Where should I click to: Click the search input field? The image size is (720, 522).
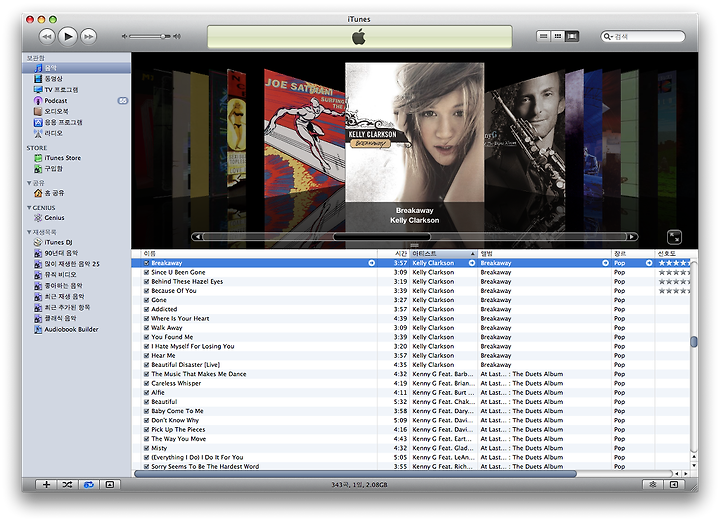tap(648, 37)
